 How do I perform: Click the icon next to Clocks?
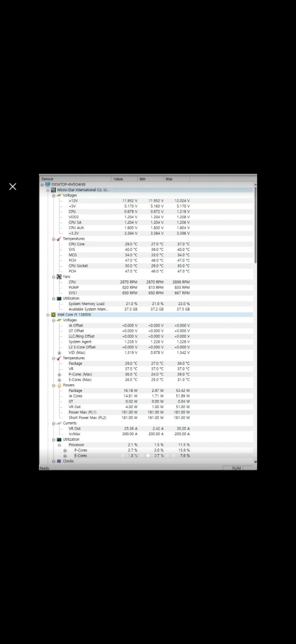pos(59,461)
